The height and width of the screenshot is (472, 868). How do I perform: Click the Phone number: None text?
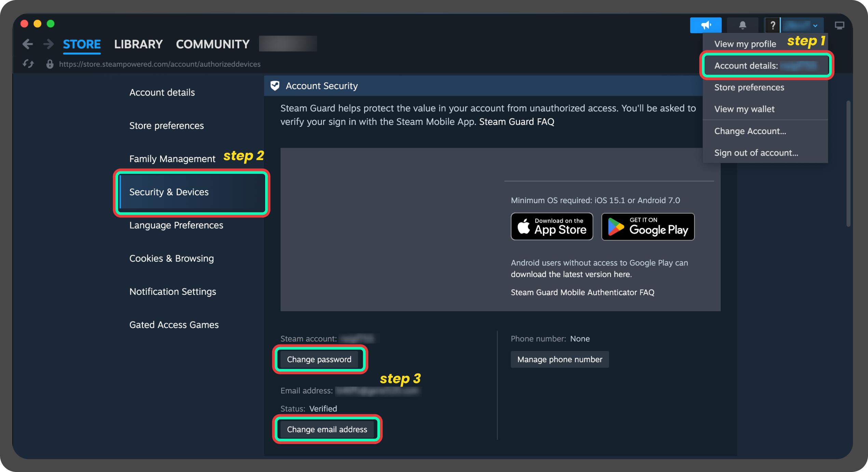coord(550,339)
